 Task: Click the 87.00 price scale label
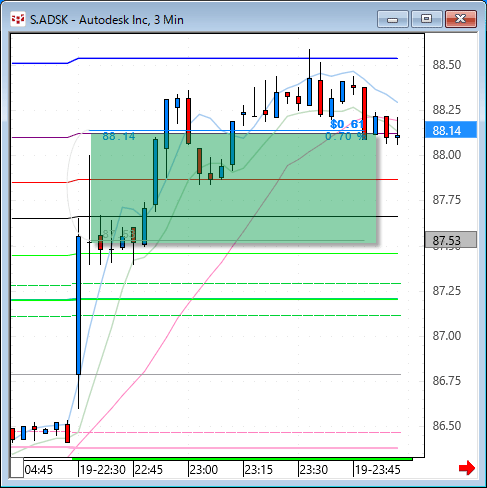coord(447,336)
